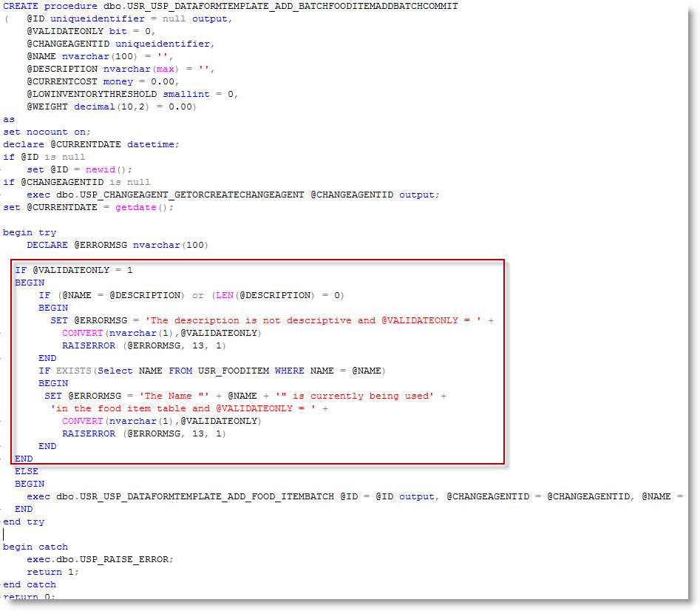The image size is (700, 611).
Task: Click the 'getdate' function call
Action: (136, 207)
